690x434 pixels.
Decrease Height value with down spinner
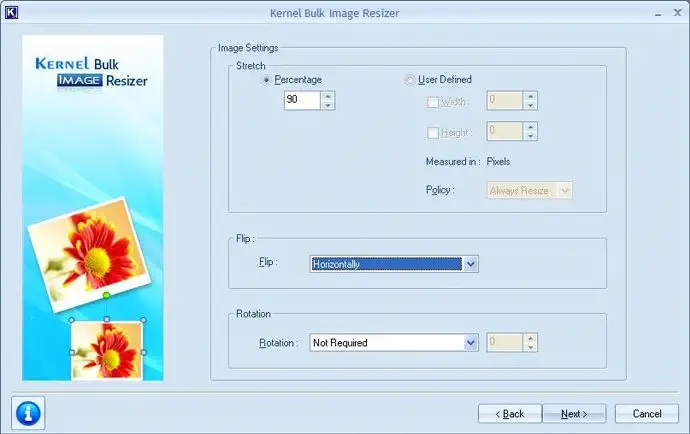click(530, 136)
